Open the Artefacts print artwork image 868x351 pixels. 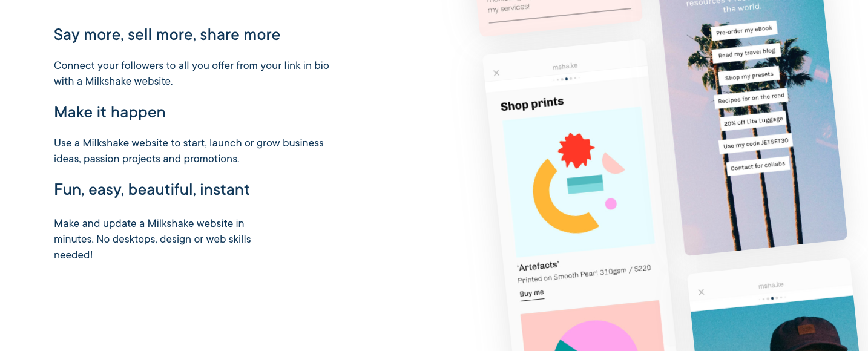[x=578, y=180]
